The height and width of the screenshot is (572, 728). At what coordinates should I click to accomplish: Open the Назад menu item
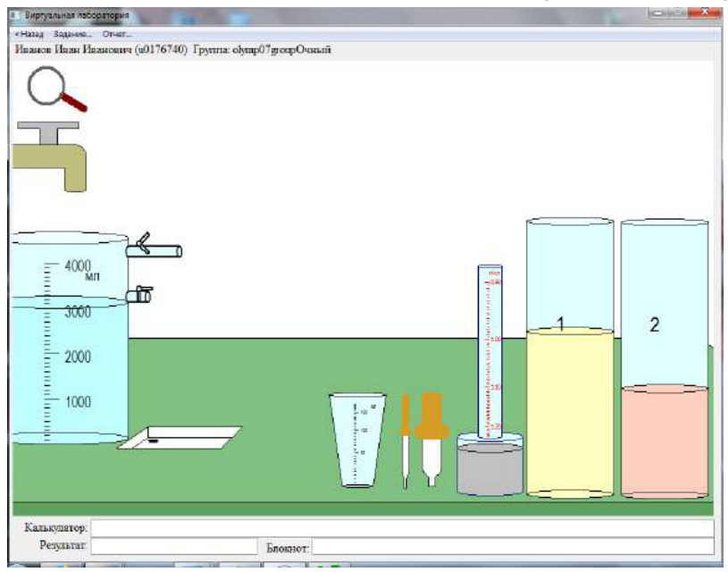pos(29,34)
